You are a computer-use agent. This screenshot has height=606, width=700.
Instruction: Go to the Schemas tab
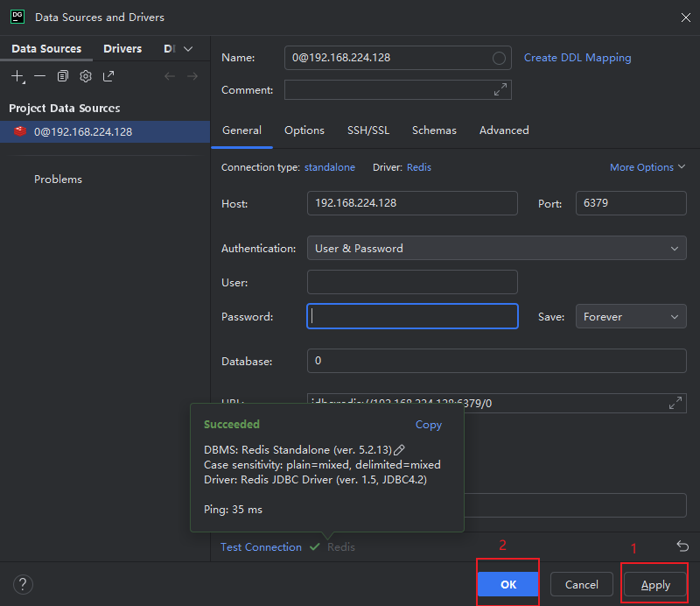434,130
